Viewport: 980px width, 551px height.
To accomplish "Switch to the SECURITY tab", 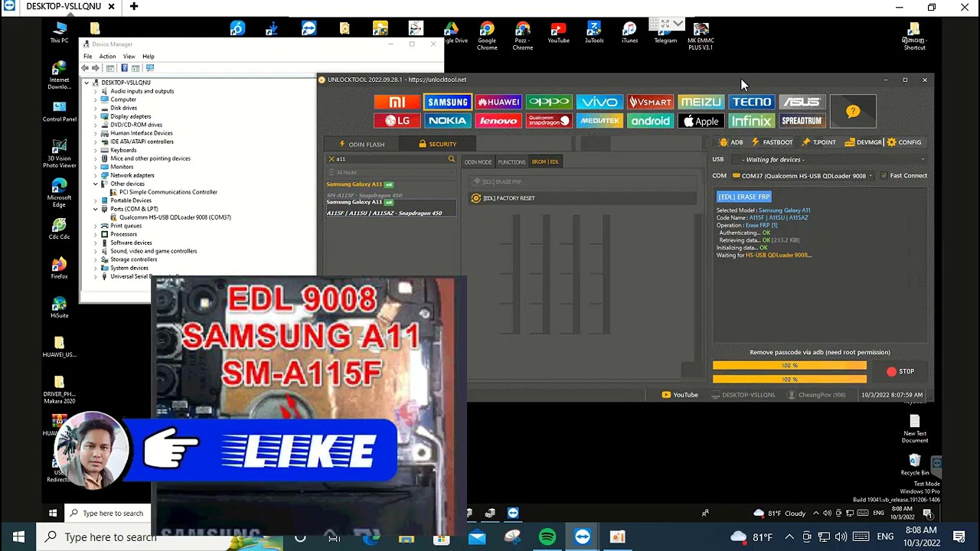I will (x=438, y=144).
